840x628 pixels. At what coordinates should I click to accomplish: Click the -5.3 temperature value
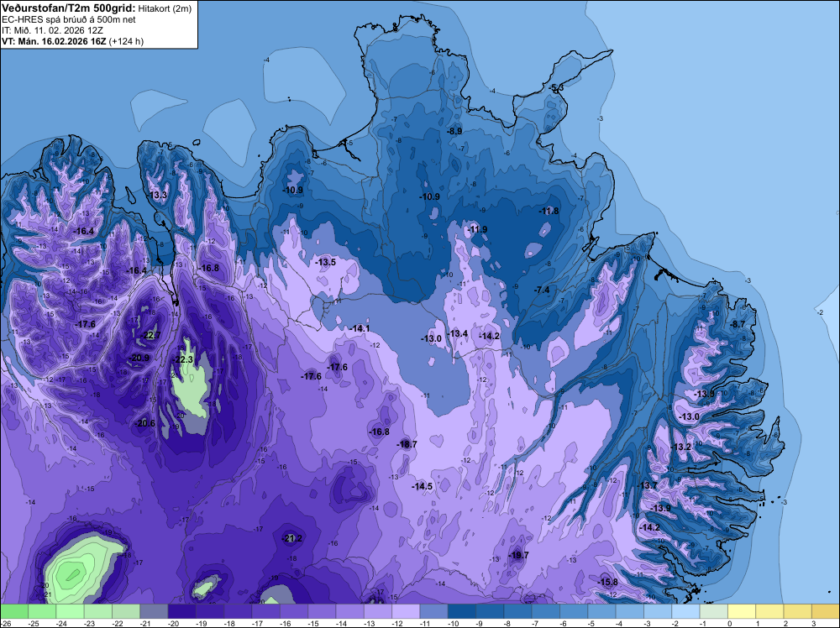pyautogui.click(x=556, y=87)
